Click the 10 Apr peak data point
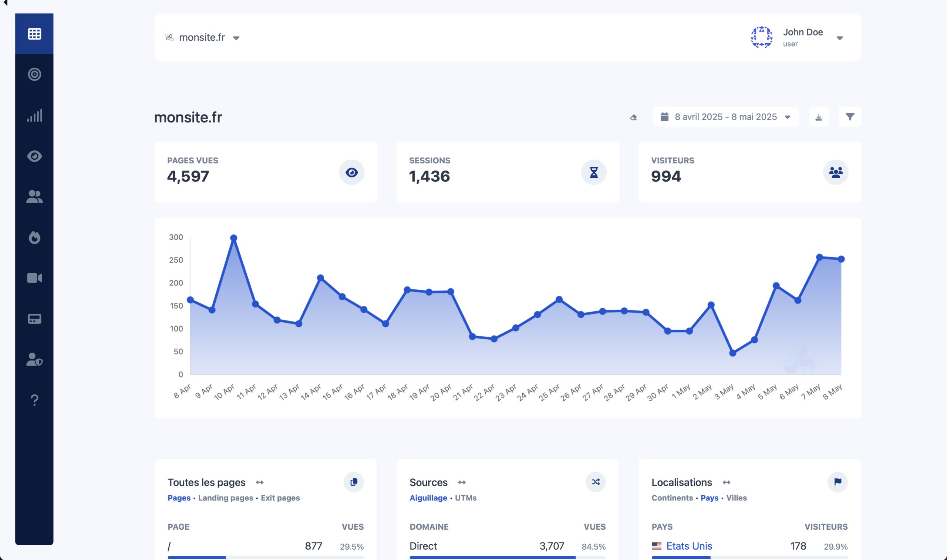Viewport: 947px width, 560px height. pyautogui.click(x=234, y=238)
